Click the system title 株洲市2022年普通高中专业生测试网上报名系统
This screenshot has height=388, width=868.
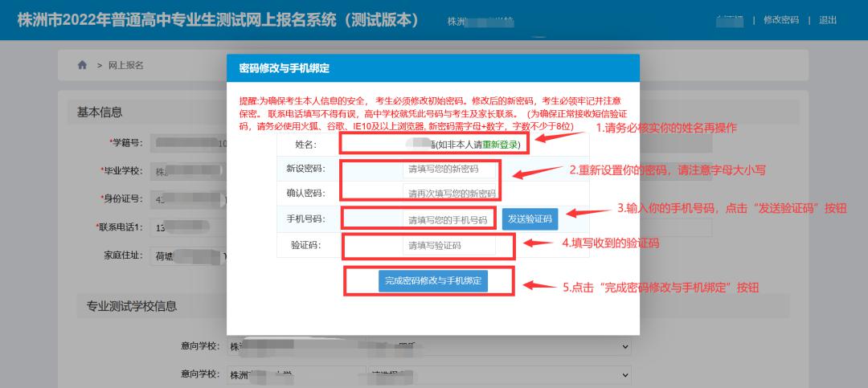(x=218, y=20)
